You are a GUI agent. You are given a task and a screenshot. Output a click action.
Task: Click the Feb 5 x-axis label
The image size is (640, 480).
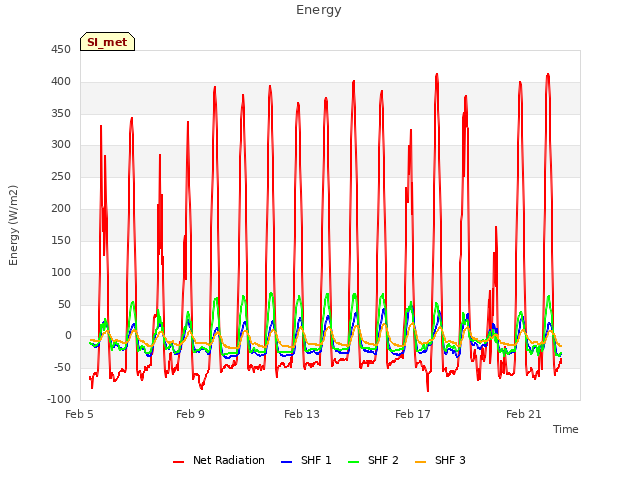(x=79, y=414)
